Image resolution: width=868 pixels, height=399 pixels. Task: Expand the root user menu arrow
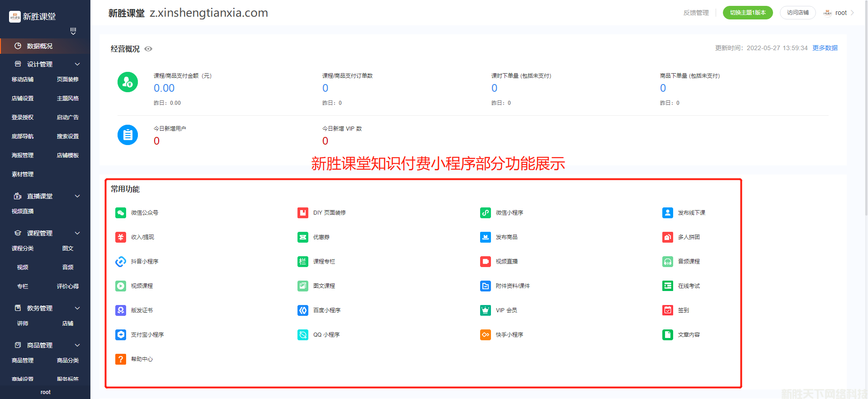(x=853, y=13)
